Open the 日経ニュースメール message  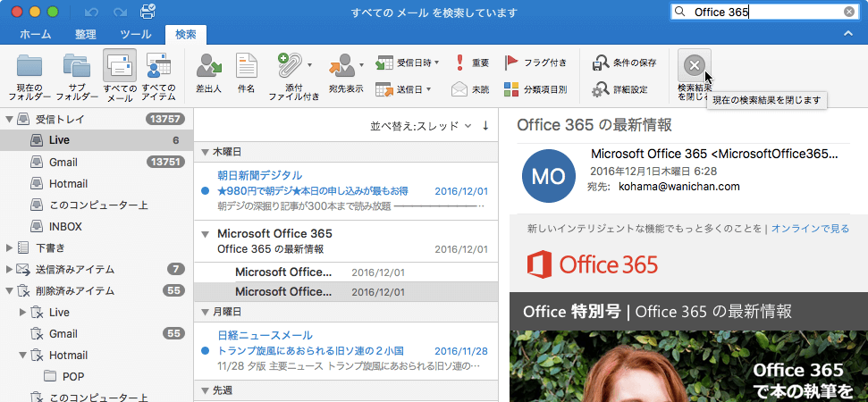click(346, 350)
